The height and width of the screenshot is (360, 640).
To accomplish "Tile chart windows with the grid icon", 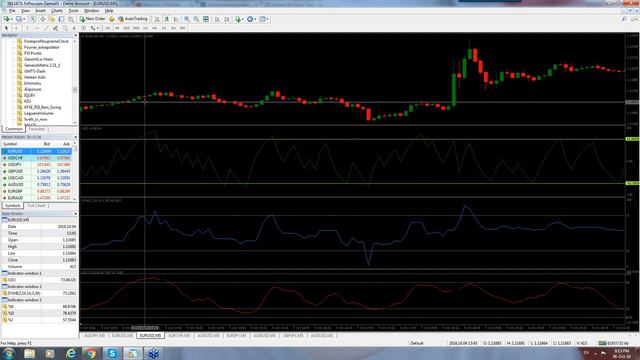I will [206, 19].
